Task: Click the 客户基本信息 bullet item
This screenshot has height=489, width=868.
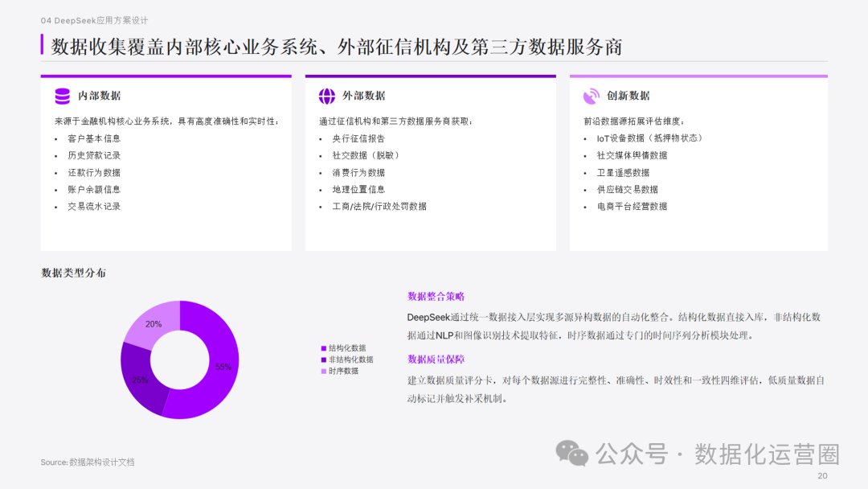Action: (94, 138)
